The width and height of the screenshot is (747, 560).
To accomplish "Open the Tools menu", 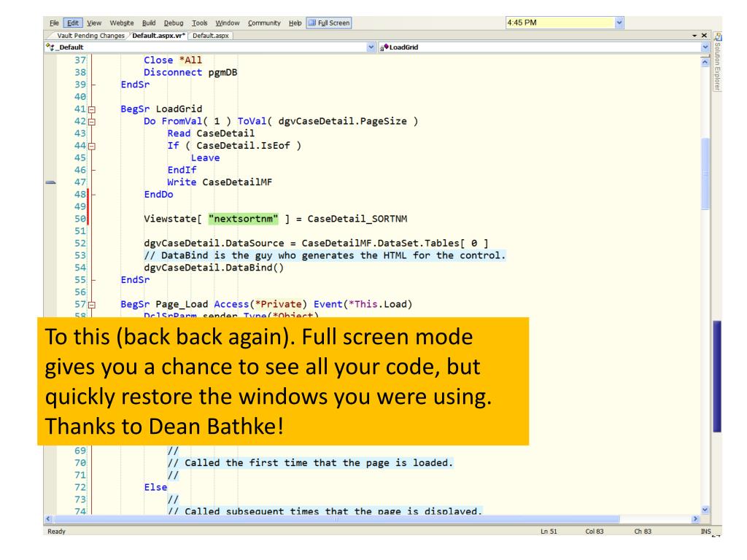I will point(200,23).
